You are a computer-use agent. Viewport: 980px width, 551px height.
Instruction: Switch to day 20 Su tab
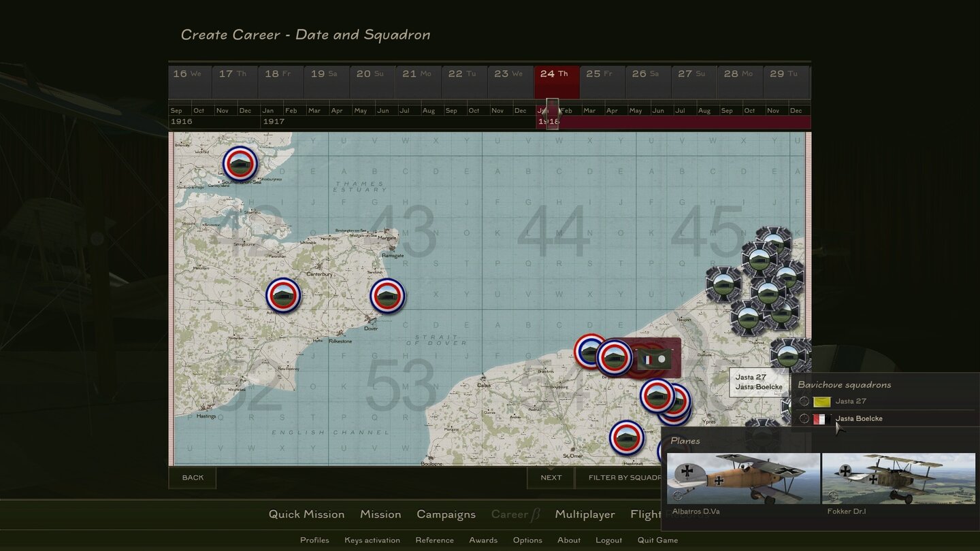(x=373, y=82)
